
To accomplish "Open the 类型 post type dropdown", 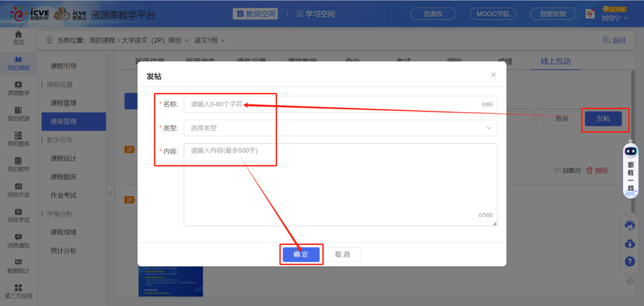I will (x=340, y=128).
